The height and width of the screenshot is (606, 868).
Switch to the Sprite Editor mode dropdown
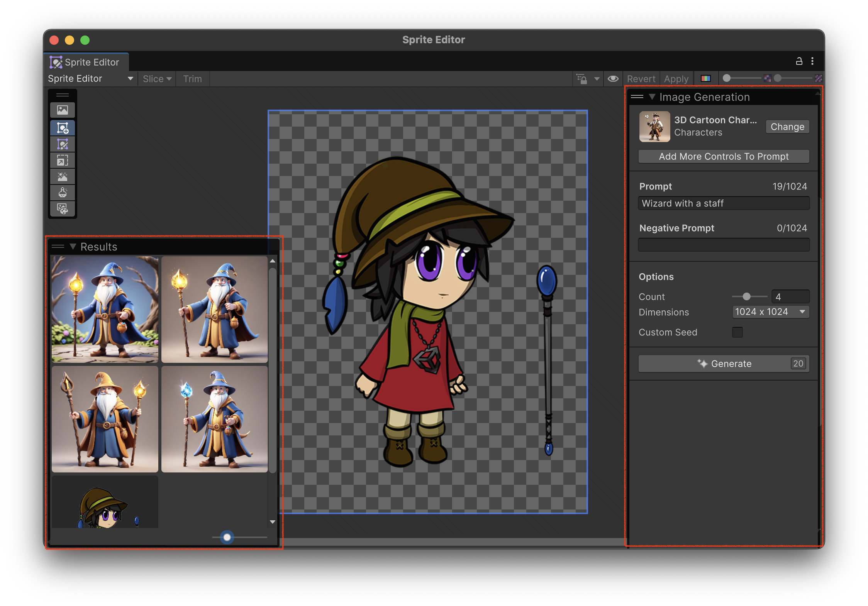click(91, 79)
